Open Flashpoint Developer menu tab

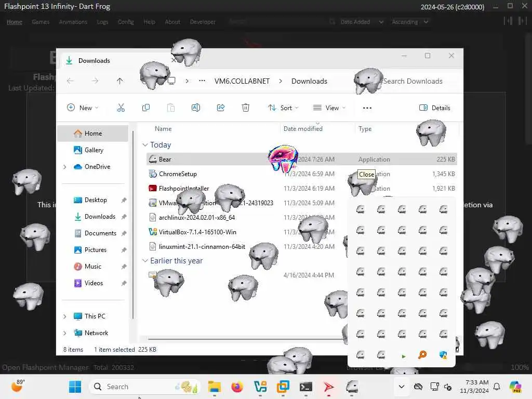pos(203,22)
